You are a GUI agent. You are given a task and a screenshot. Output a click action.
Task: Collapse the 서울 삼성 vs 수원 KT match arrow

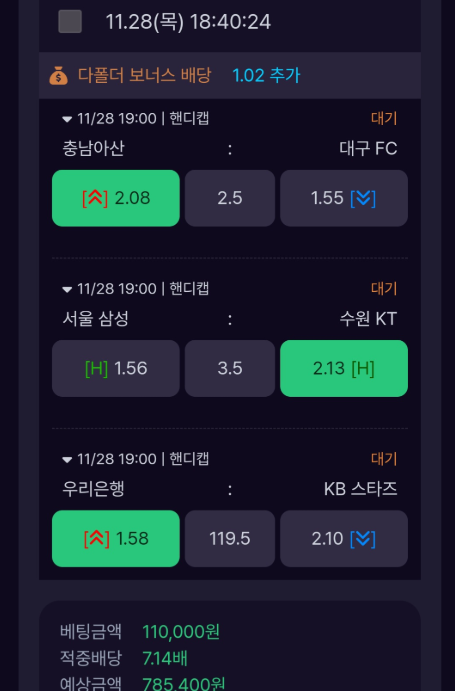(x=67, y=290)
